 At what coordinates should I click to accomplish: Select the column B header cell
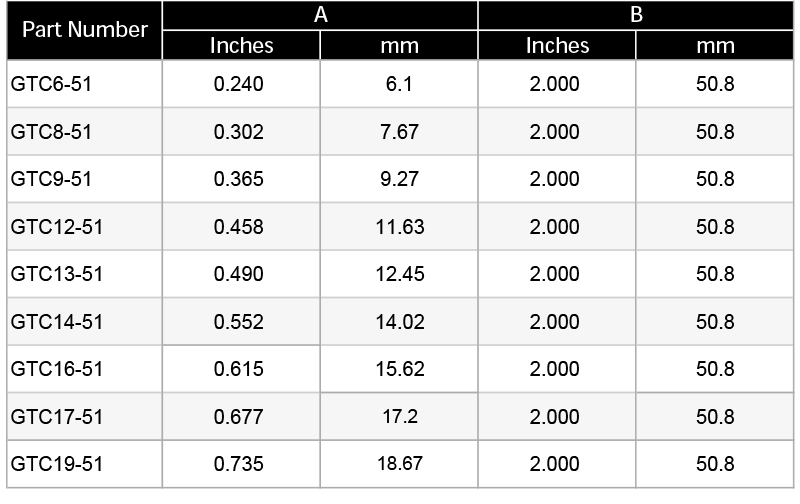pyautogui.click(x=637, y=15)
